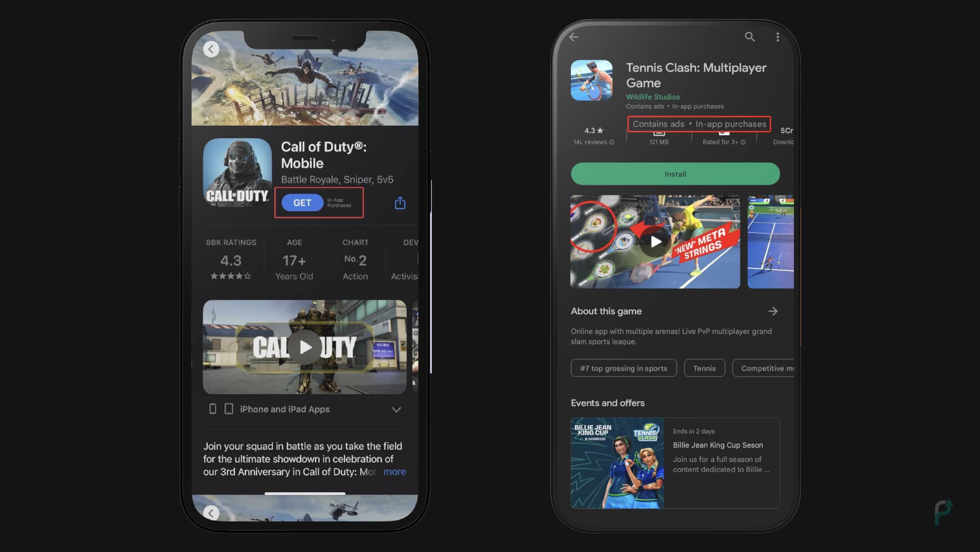
Task: Tap the more link in description
Action: tap(395, 472)
